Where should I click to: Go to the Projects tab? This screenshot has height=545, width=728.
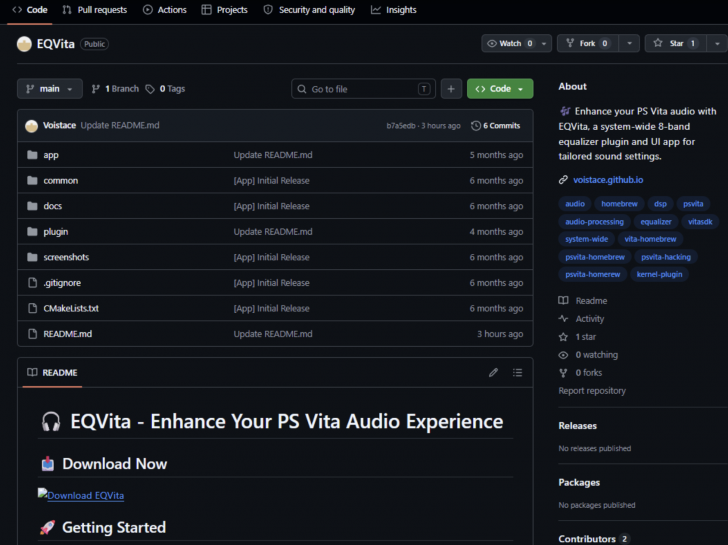225,10
